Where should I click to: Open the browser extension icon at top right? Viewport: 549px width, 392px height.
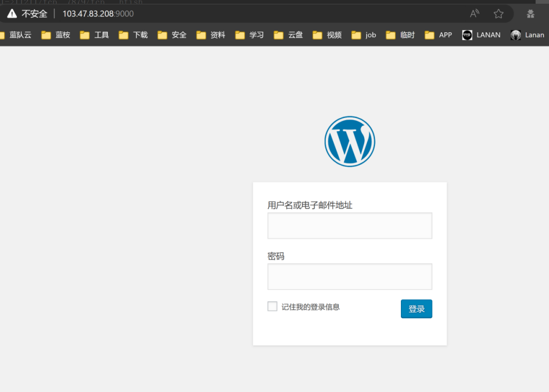[x=530, y=14]
